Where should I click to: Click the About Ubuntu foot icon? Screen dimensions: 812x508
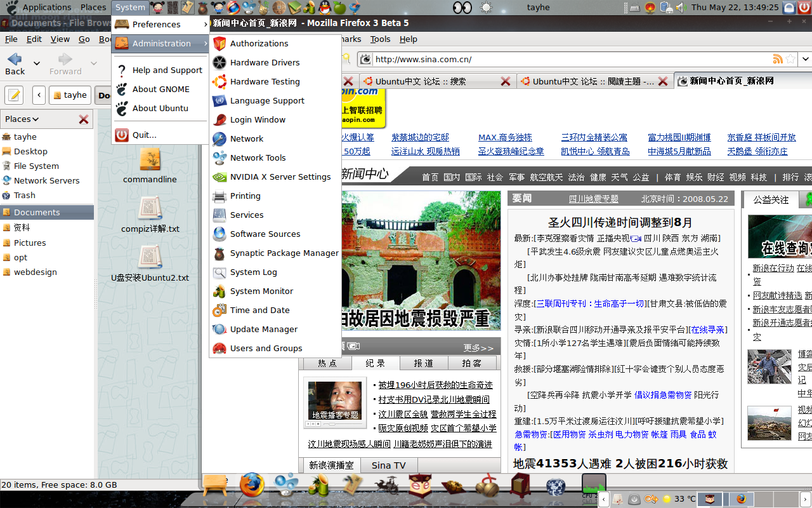[122, 108]
